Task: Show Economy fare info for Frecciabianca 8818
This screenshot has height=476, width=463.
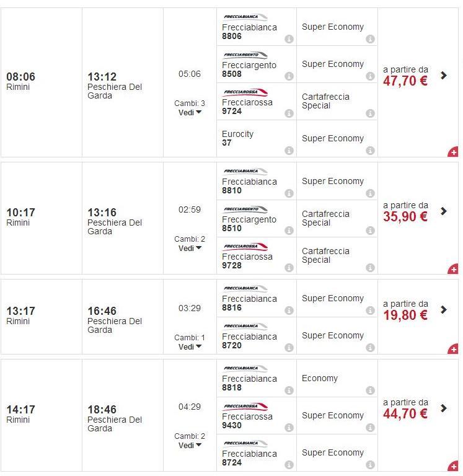Action: [x=370, y=390]
